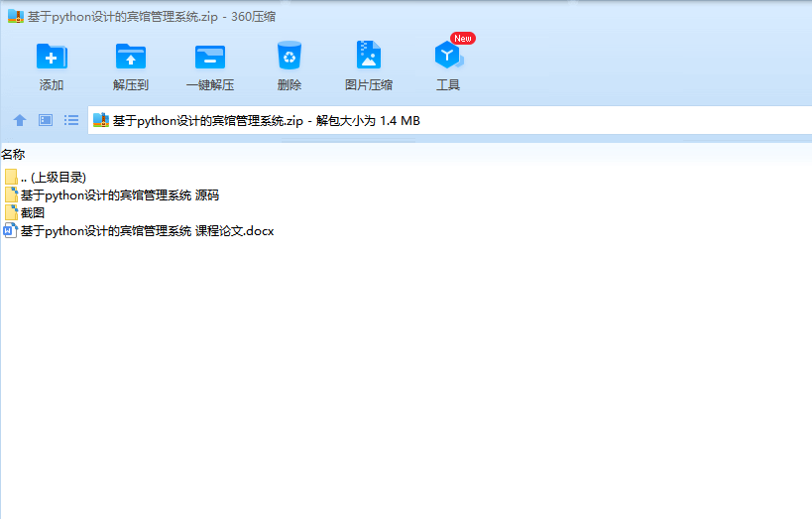Select the 截图 folder name

coord(33,213)
